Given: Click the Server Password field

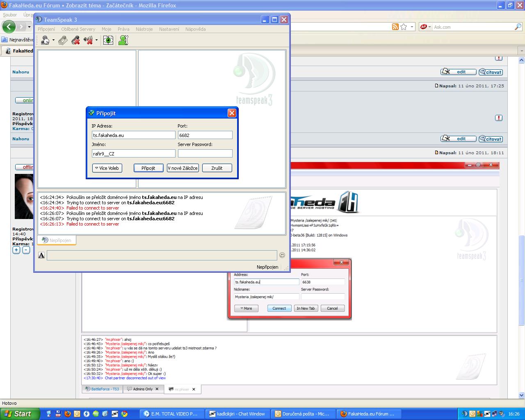Looking at the screenshot, I should click(x=205, y=153).
